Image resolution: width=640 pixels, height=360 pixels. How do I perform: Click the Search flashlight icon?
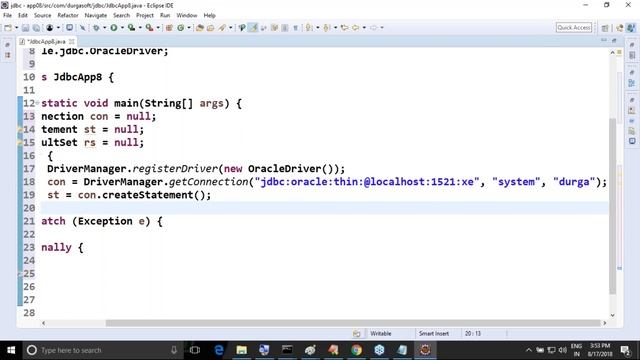(222, 28)
